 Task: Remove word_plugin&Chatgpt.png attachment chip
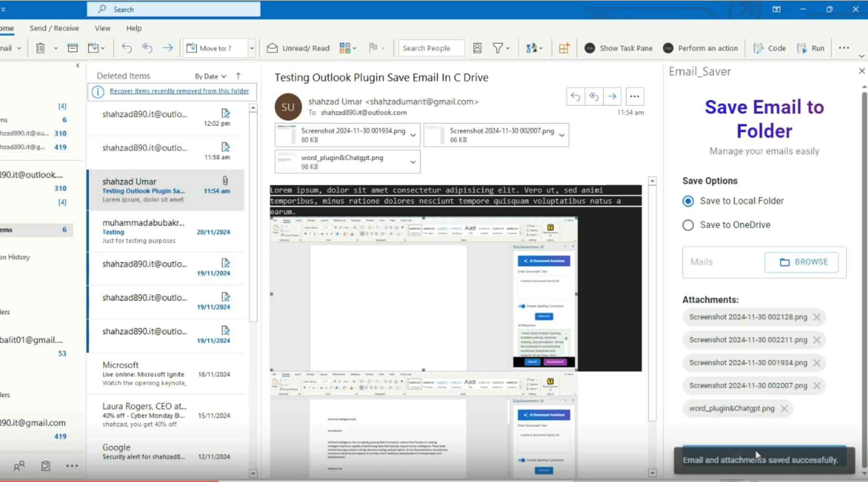pos(784,409)
